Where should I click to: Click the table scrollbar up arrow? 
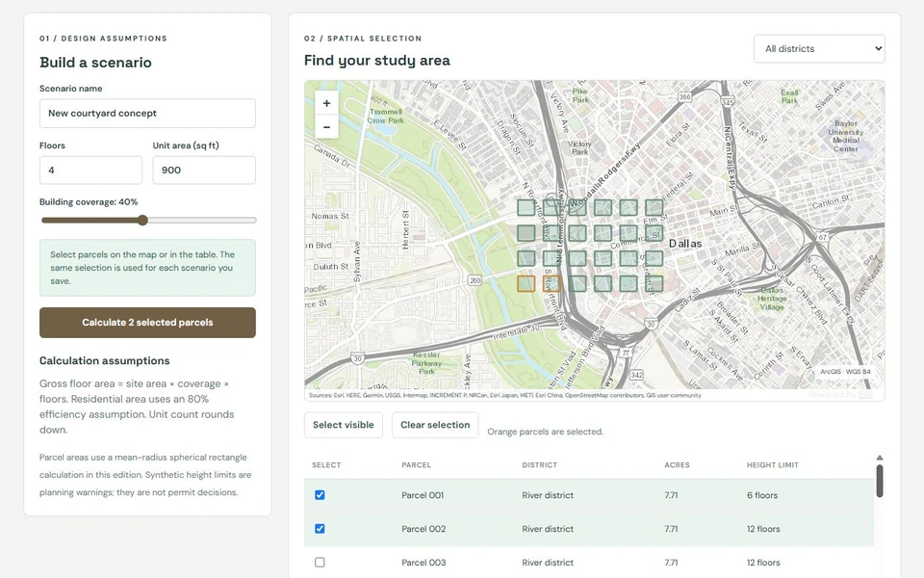coord(879,458)
